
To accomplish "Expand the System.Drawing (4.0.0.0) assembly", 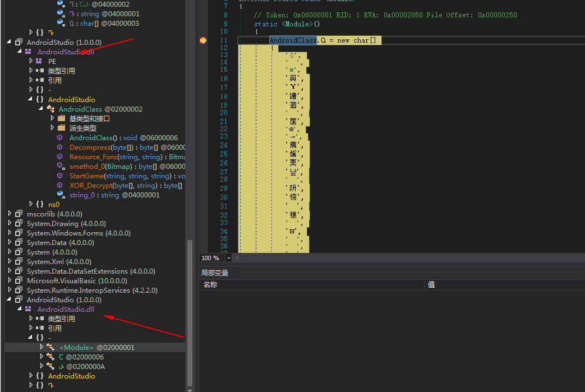I will pyautogui.click(x=10, y=223).
